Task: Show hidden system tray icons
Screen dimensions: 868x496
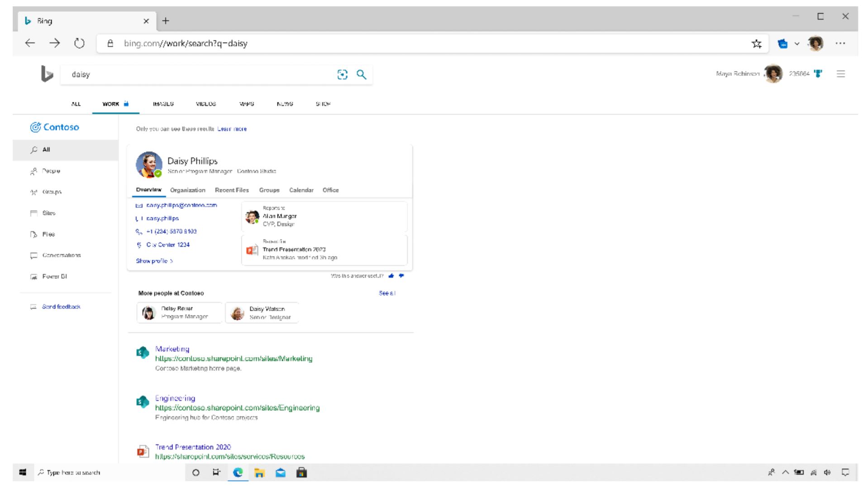Action: 785,472
